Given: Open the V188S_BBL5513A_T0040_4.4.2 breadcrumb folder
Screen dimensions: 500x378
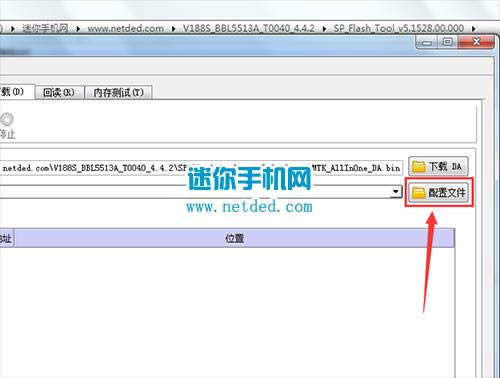Looking at the screenshot, I should click(248, 28).
